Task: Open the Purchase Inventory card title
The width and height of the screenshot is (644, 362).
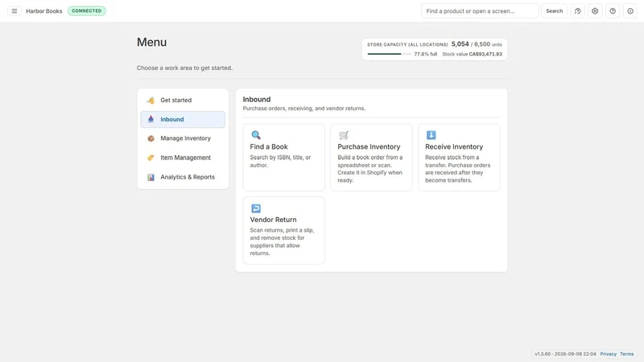Action: (x=369, y=146)
